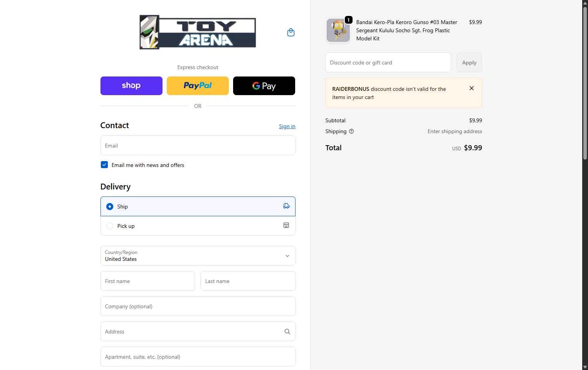Click the Toy Arena store logo
Image resolution: width=588 pixels, height=370 pixels.
(198, 32)
